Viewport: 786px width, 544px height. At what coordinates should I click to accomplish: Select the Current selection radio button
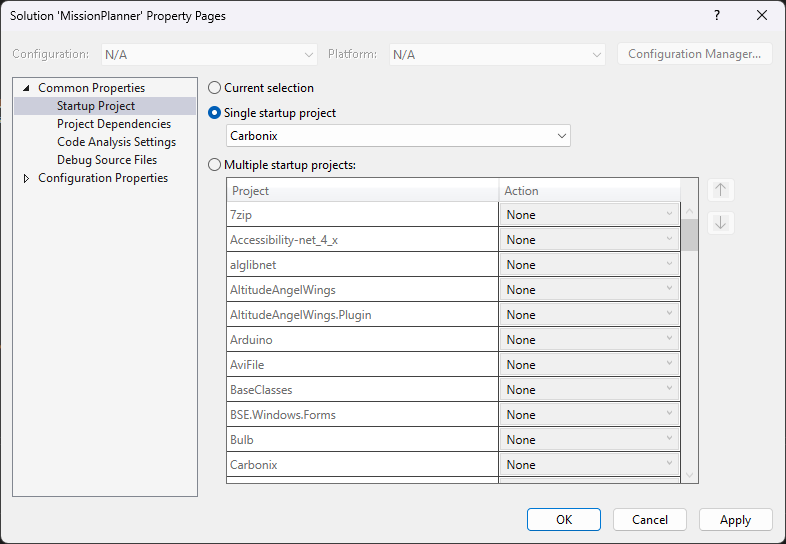click(215, 88)
